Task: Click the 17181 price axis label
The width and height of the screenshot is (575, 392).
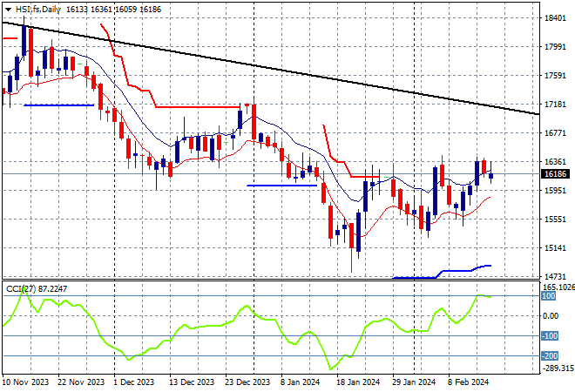Action: click(553, 105)
